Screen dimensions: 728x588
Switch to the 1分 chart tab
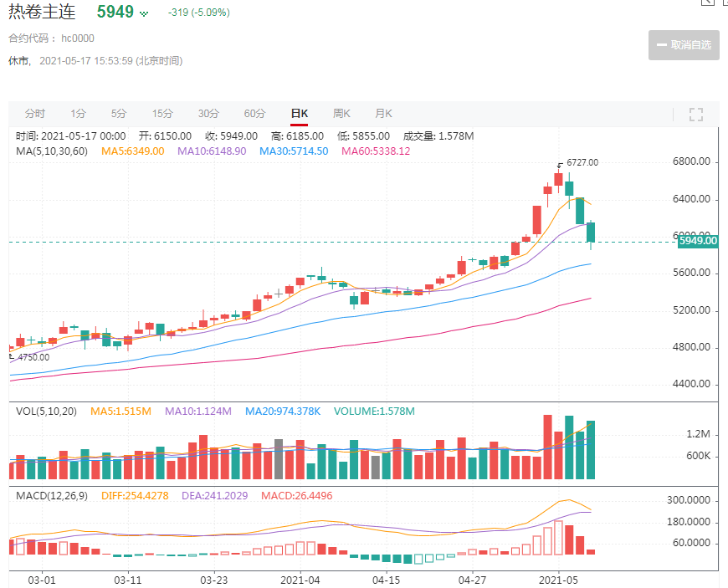(79, 114)
